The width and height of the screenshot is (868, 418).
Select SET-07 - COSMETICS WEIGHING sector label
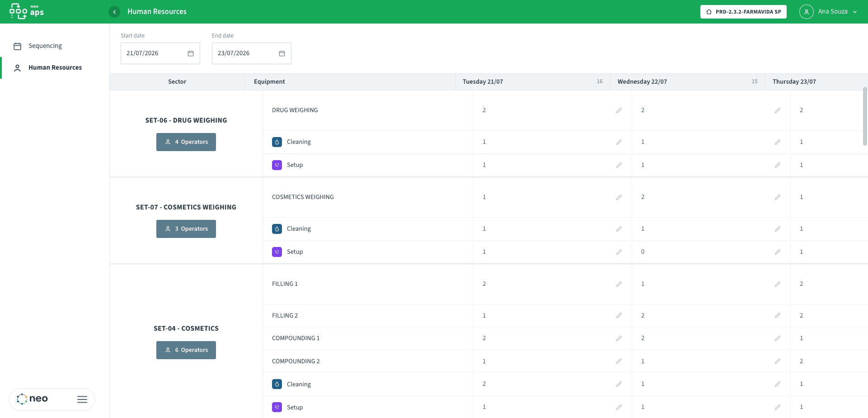(186, 207)
